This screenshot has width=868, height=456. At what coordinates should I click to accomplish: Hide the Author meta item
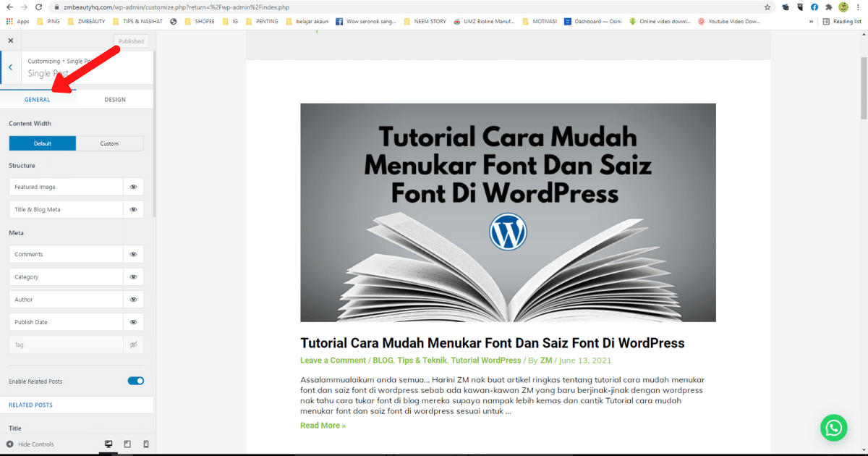tap(133, 299)
